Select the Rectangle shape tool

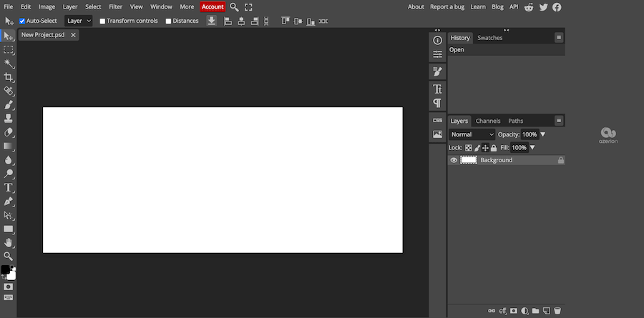click(x=8, y=229)
